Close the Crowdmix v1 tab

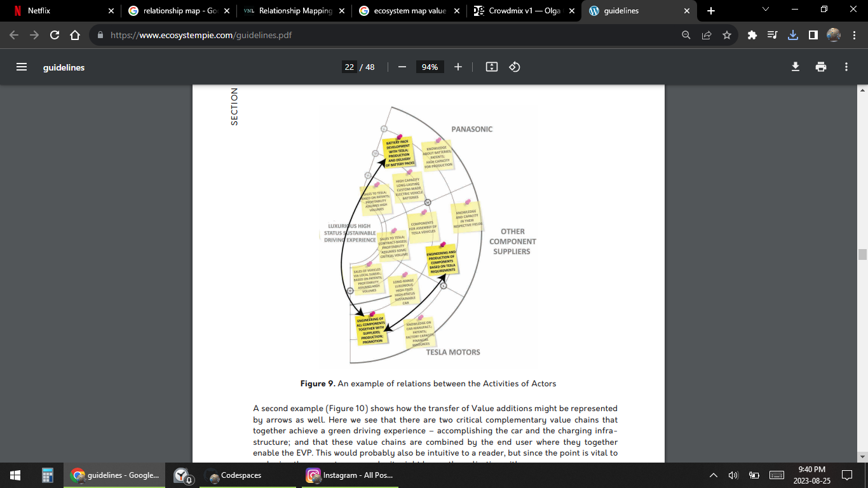pyautogui.click(x=572, y=11)
